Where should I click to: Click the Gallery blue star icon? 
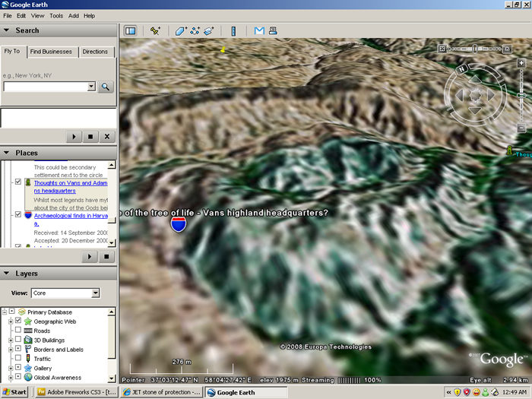click(x=28, y=368)
